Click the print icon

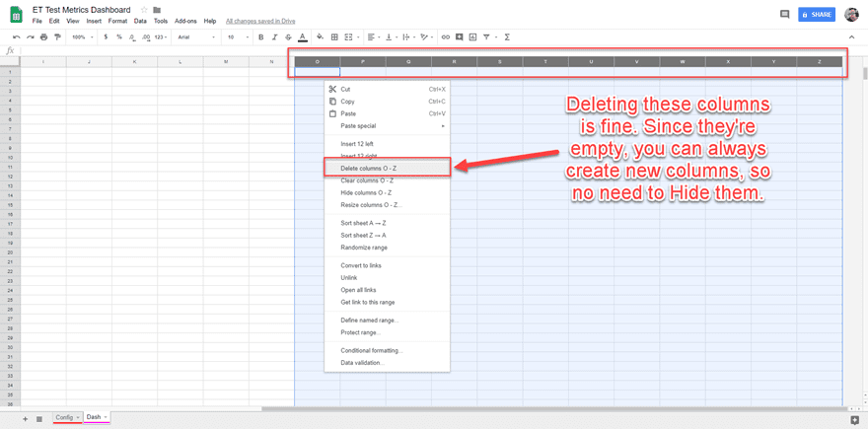(x=43, y=37)
